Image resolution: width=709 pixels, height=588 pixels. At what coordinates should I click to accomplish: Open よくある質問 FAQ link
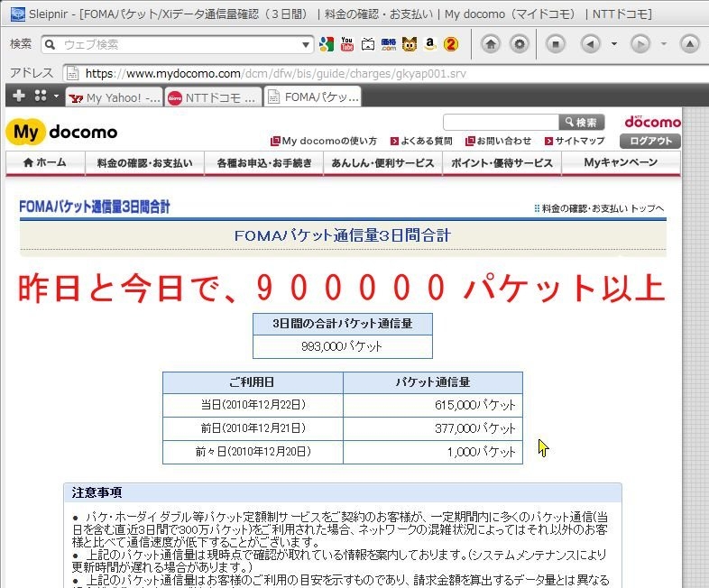coord(421,141)
